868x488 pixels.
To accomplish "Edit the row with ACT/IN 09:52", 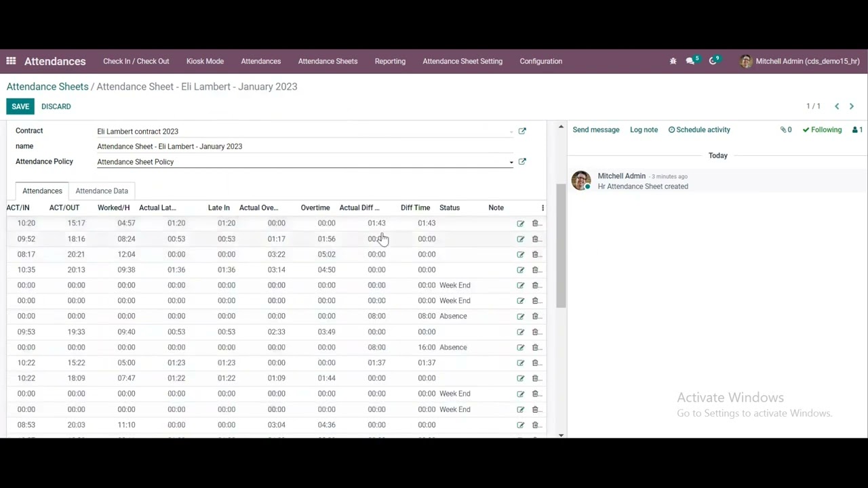I will tap(521, 239).
